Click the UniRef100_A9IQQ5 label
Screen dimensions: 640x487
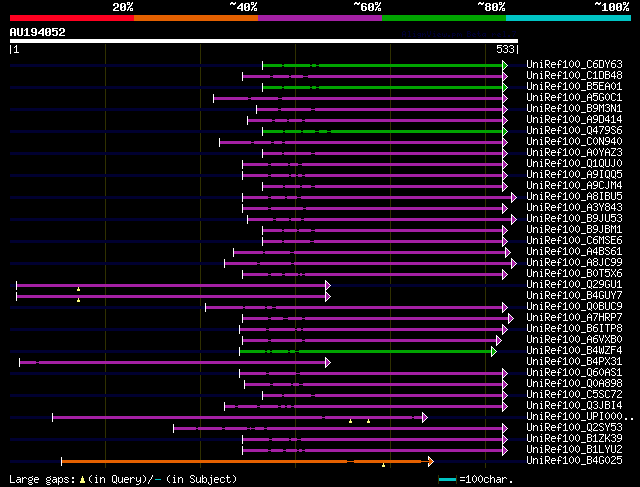coord(574,175)
